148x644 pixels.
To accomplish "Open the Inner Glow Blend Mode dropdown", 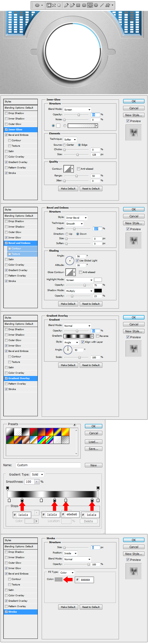I will click(x=77, y=110).
